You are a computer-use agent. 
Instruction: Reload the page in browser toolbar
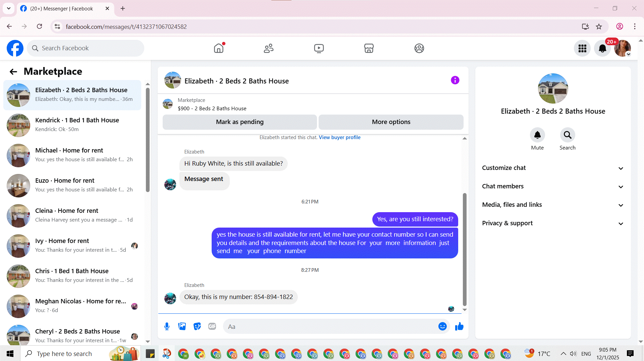[39, 26]
